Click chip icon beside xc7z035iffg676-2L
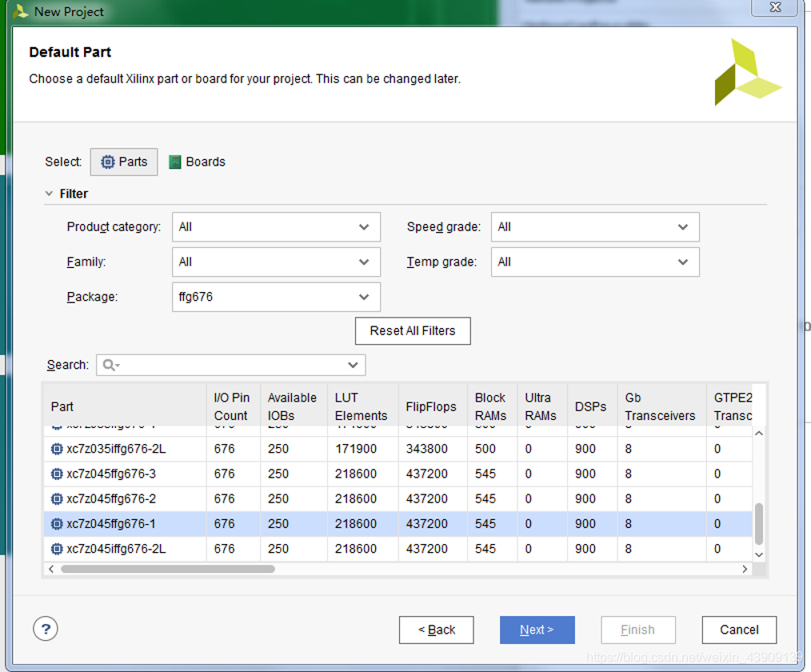The width and height of the screenshot is (811, 672). point(57,449)
